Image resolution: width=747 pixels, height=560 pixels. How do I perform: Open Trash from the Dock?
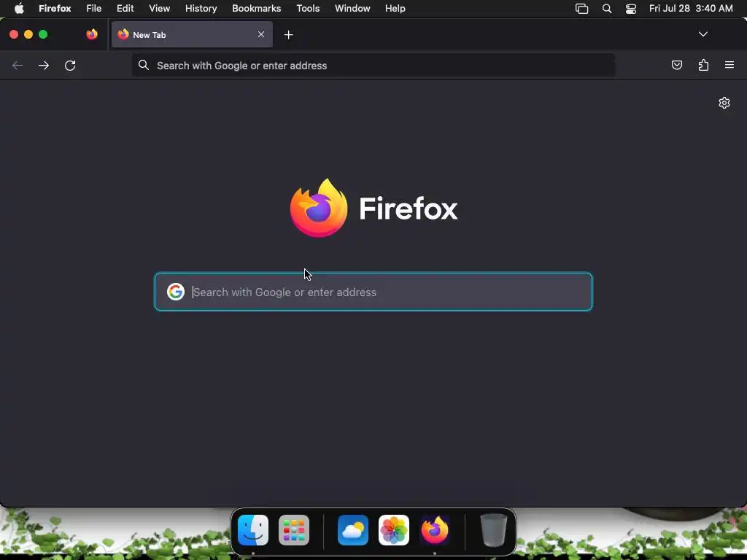[494, 530]
